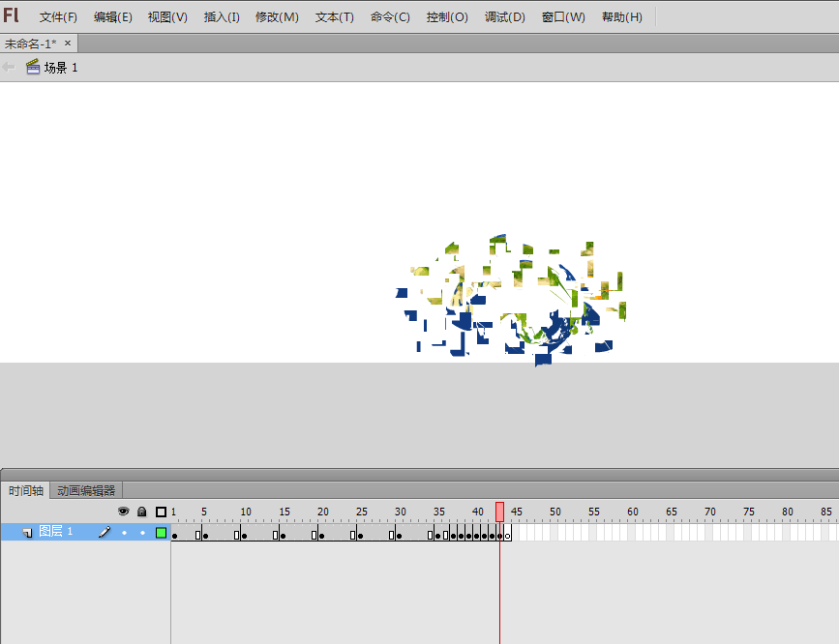Click frame 75 on the timeline ruler
The image size is (839, 644).
[749, 512]
